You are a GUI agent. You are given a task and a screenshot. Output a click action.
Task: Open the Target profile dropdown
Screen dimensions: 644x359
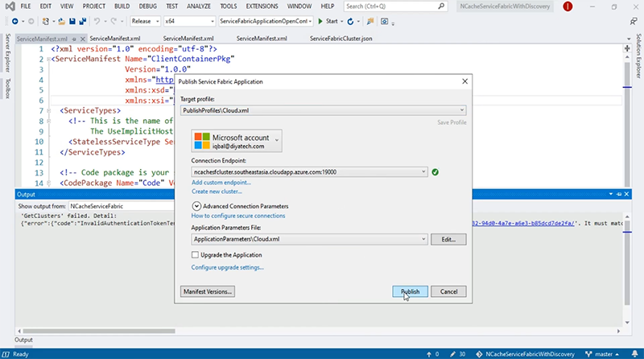pos(462,110)
